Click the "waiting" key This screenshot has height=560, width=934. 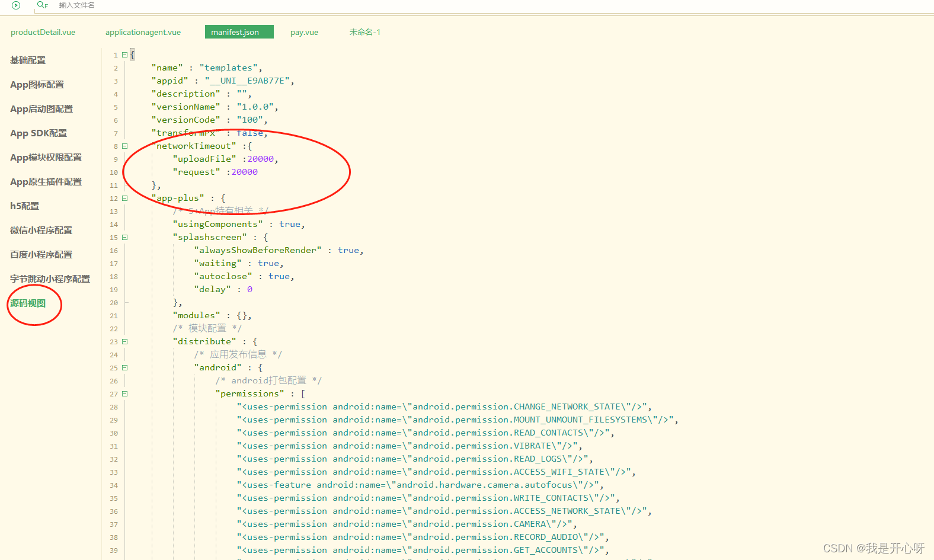(x=217, y=263)
